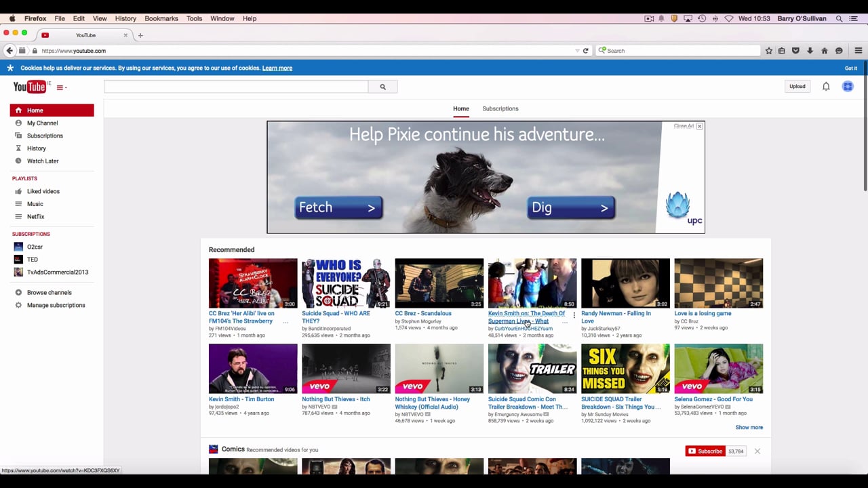Open the notifications bell
The height and width of the screenshot is (488, 868).
[x=826, y=87]
